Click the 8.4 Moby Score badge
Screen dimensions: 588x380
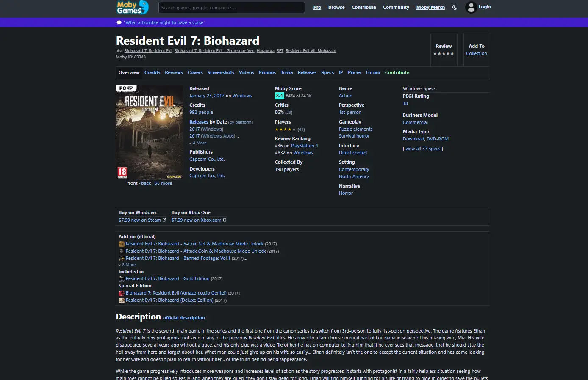(x=279, y=96)
